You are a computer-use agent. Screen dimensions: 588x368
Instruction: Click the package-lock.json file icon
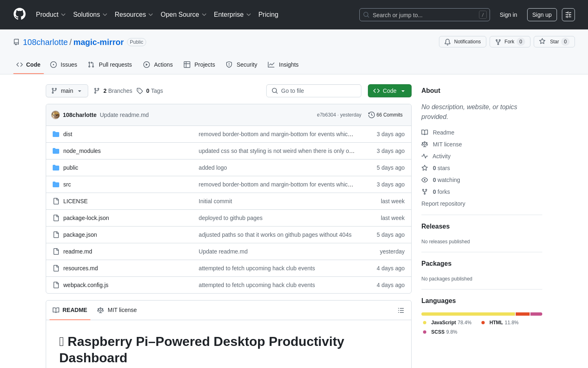(x=56, y=218)
